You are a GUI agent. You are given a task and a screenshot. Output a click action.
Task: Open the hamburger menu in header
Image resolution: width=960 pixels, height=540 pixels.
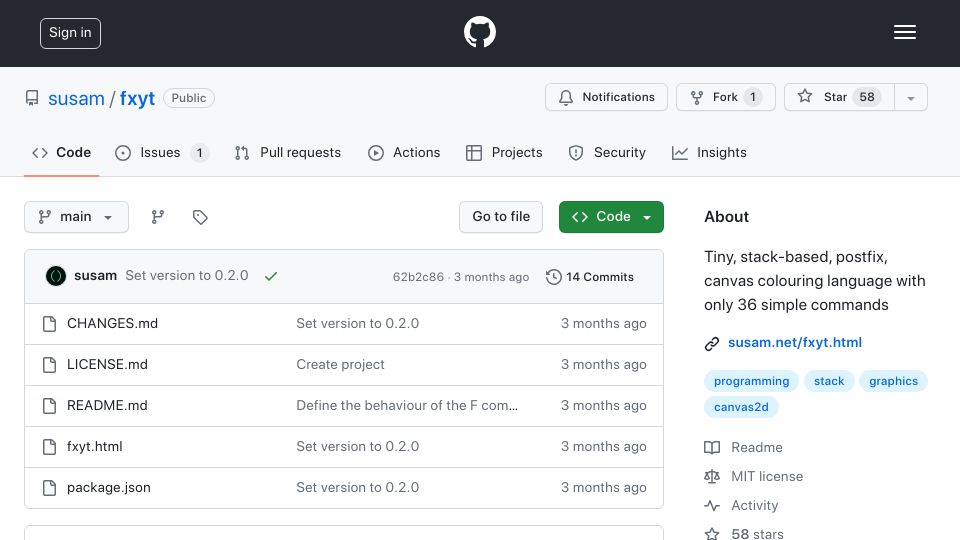coord(904,32)
